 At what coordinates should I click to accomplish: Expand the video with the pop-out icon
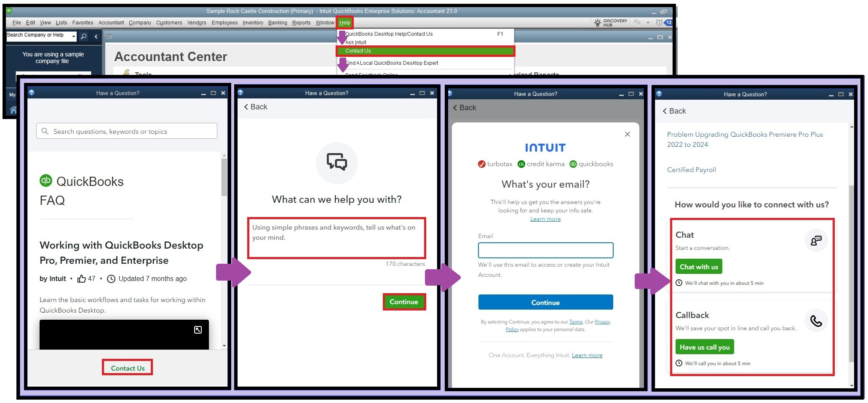pos(198,330)
